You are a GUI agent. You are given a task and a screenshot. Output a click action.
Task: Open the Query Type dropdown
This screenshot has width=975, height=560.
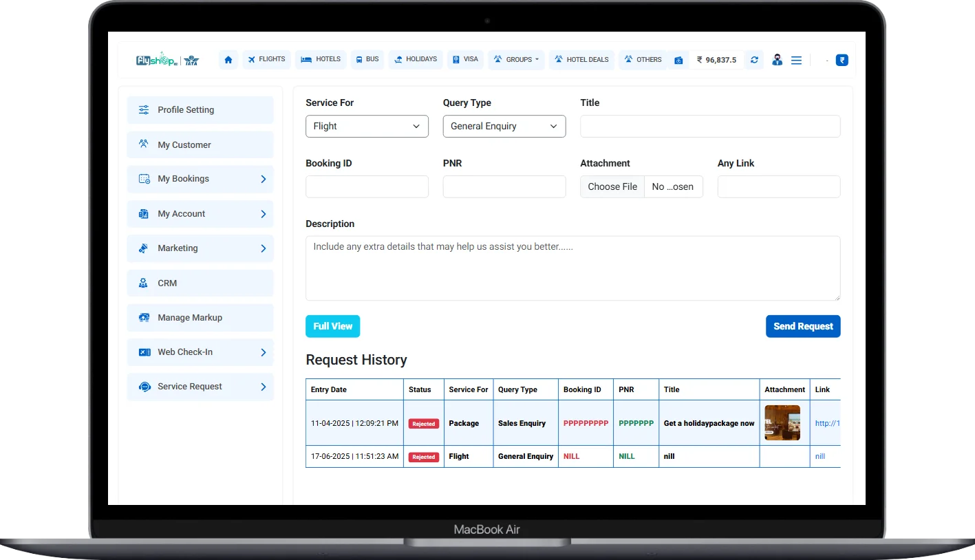[504, 127]
